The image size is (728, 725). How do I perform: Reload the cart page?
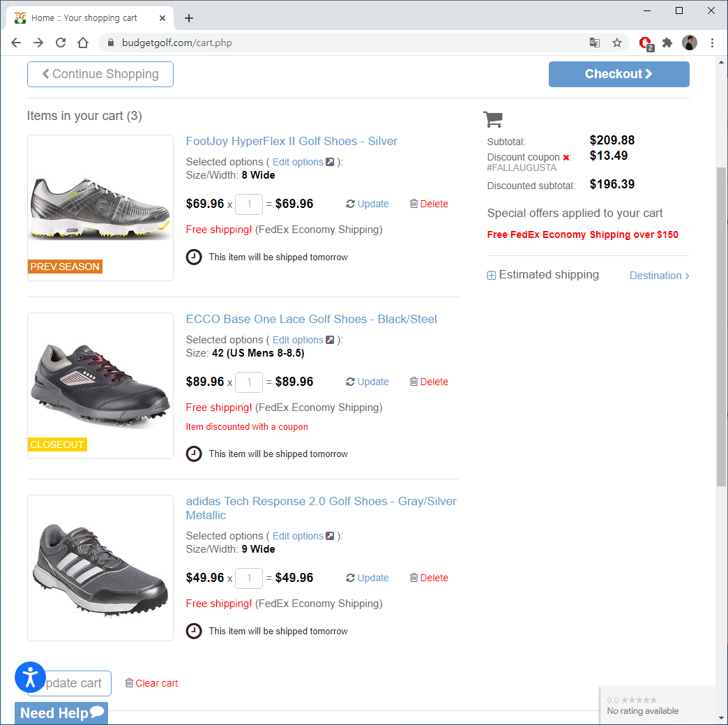(61, 43)
